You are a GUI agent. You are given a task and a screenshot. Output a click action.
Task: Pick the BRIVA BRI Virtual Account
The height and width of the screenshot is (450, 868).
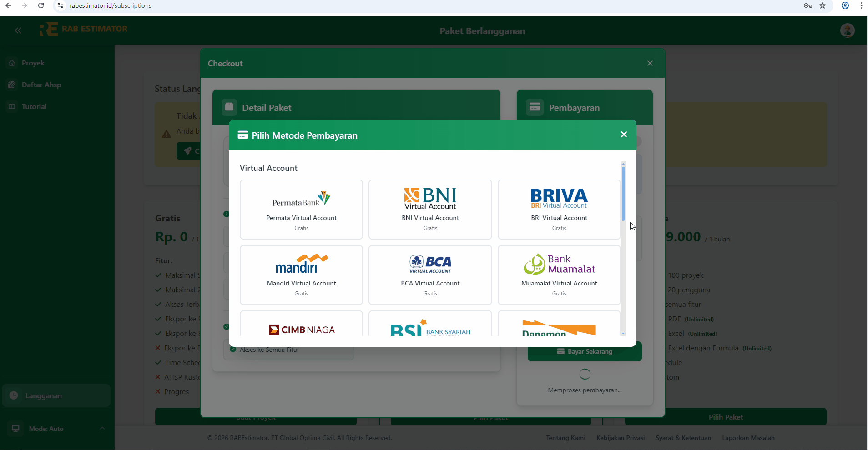coord(559,209)
